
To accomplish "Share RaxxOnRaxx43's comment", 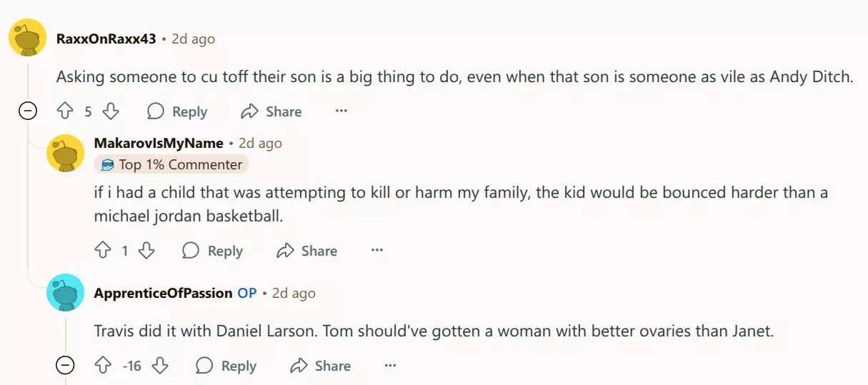I will (271, 111).
